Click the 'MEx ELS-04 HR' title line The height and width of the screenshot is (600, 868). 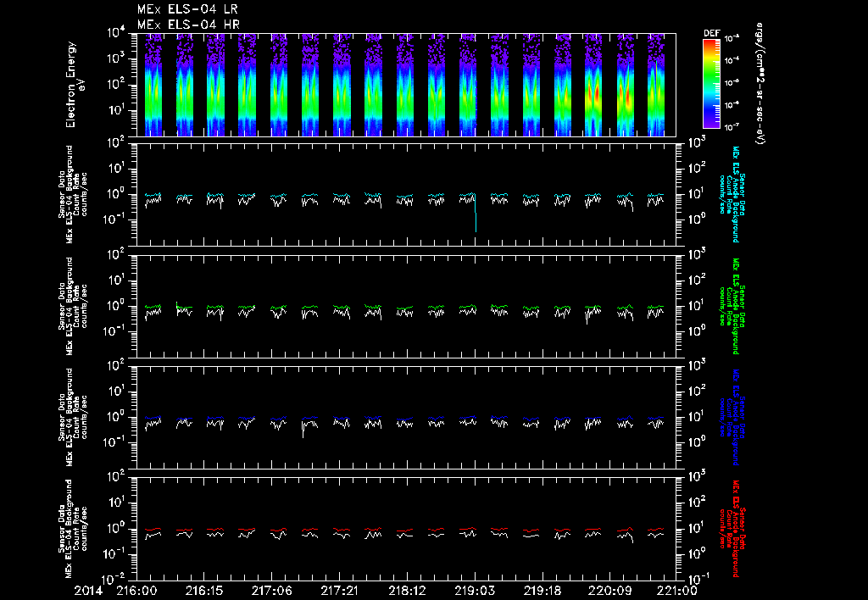tap(188, 25)
